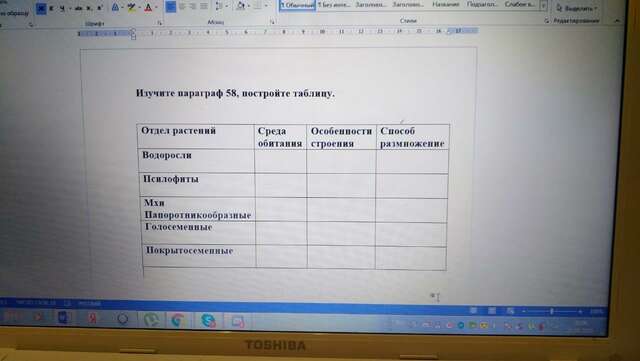Screen dimensions: 640x361
Task: Select the Без интервала style
Action: (x=334, y=5)
